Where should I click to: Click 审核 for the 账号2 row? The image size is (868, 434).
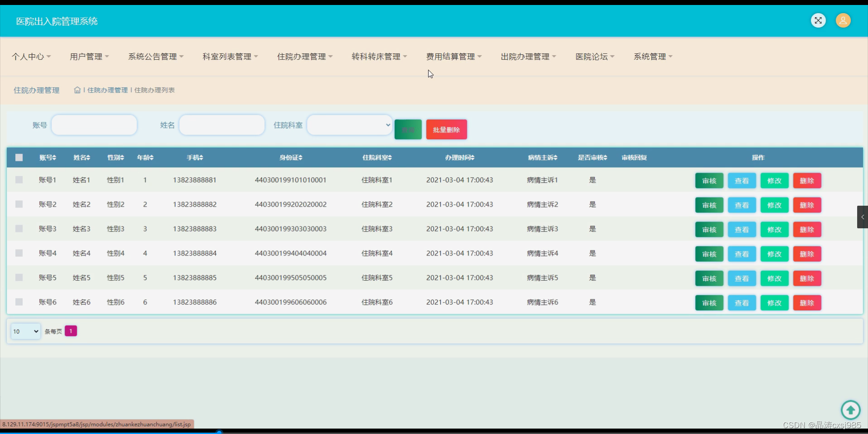[x=709, y=205]
